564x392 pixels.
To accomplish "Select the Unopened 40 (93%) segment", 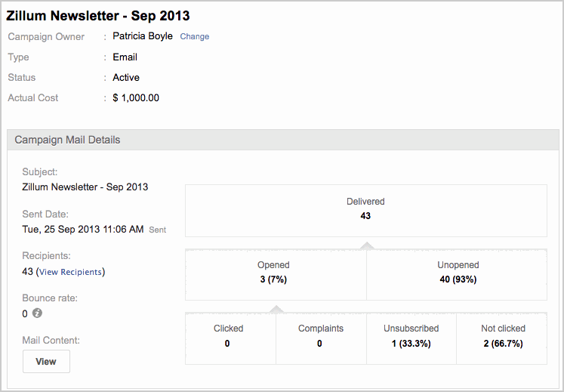I will coord(458,273).
